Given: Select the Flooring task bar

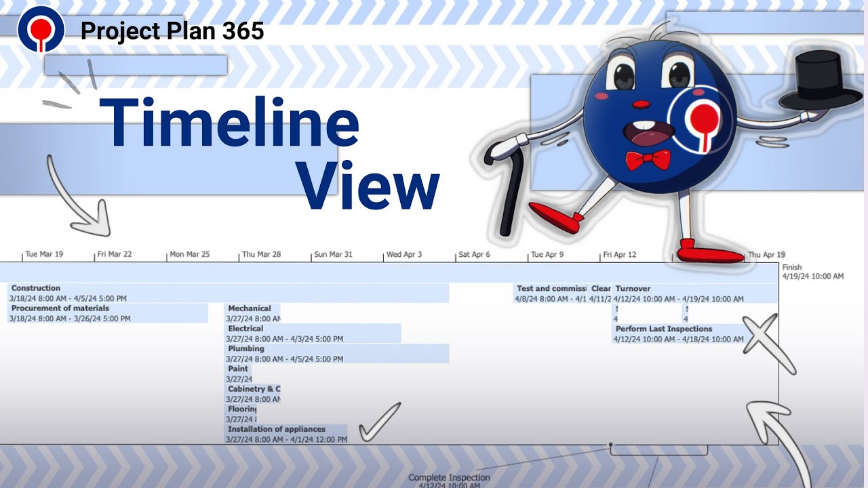Looking at the screenshot, I should click(241, 414).
